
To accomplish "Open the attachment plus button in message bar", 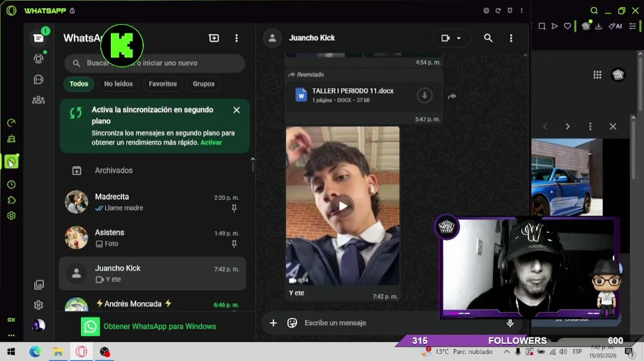I will click(x=273, y=323).
